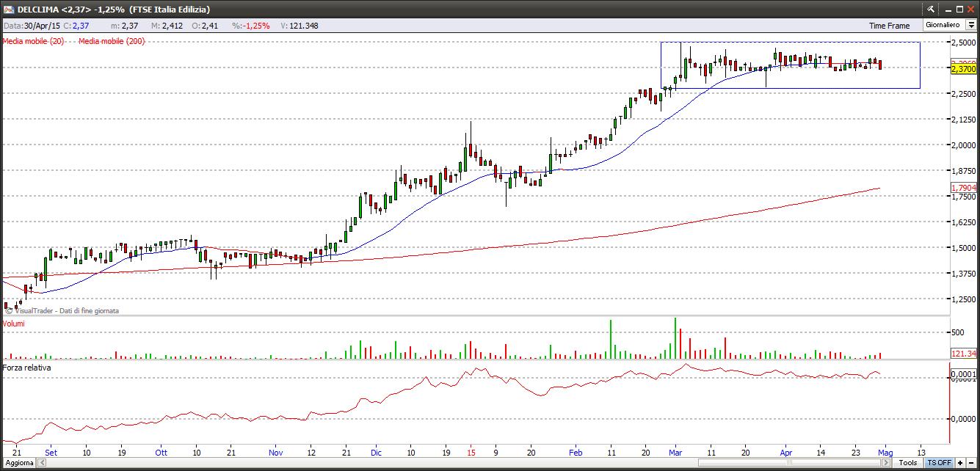Click the 1,7904 moving average price tag
Image resolution: width=980 pixels, height=471 pixels.
tap(963, 188)
